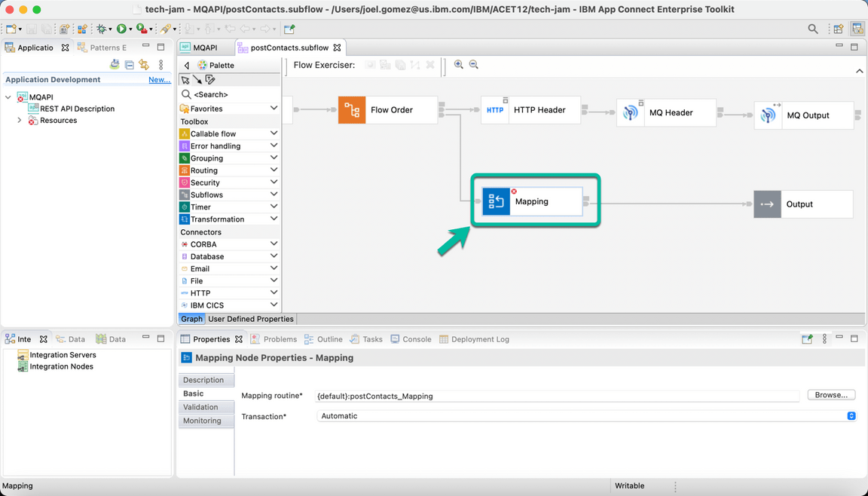Activate the connection tool in the Palette
The height and width of the screenshot is (496, 868).
[x=199, y=80]
